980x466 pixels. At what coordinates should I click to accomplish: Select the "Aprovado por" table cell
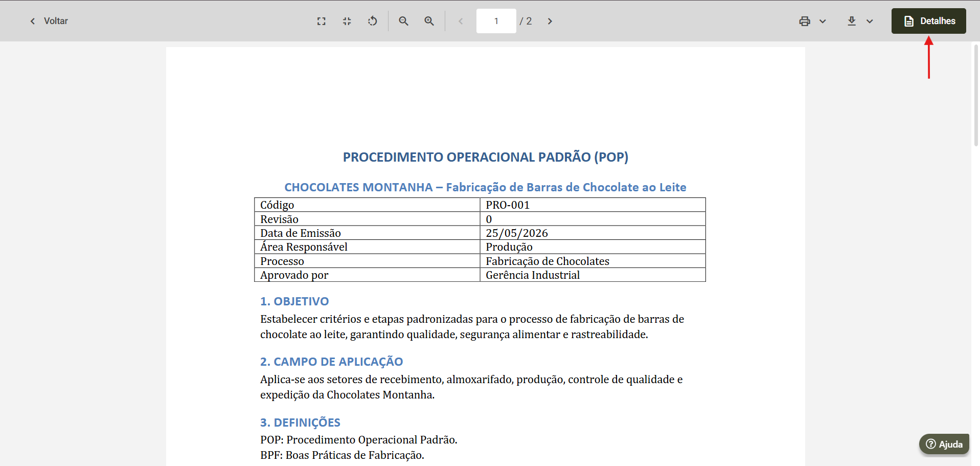pos(367,275)
